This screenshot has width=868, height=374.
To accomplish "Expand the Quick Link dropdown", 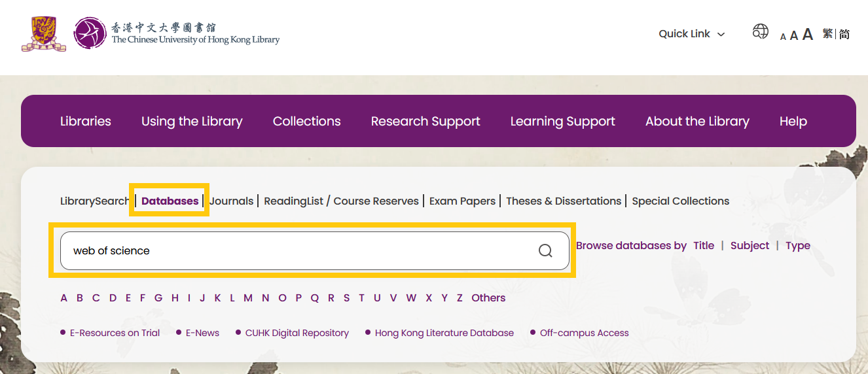I will (692, 34).
